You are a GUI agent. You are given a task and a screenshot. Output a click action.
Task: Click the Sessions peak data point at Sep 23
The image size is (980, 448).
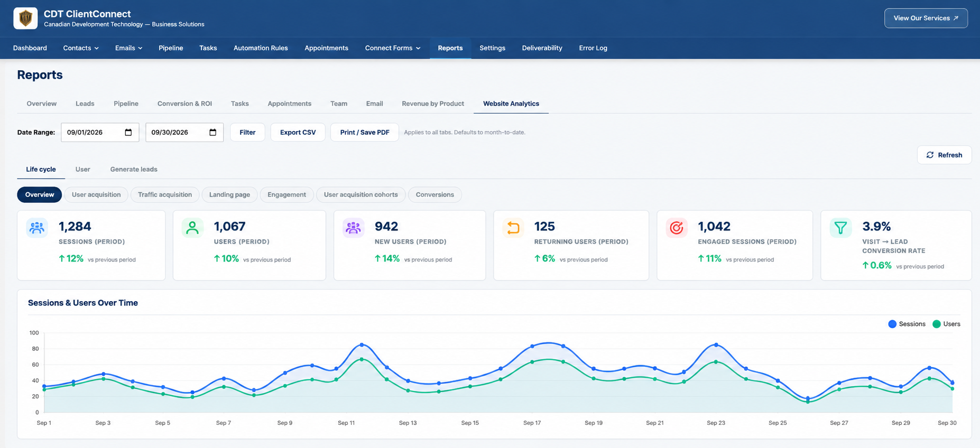click(x=716, y=344)
